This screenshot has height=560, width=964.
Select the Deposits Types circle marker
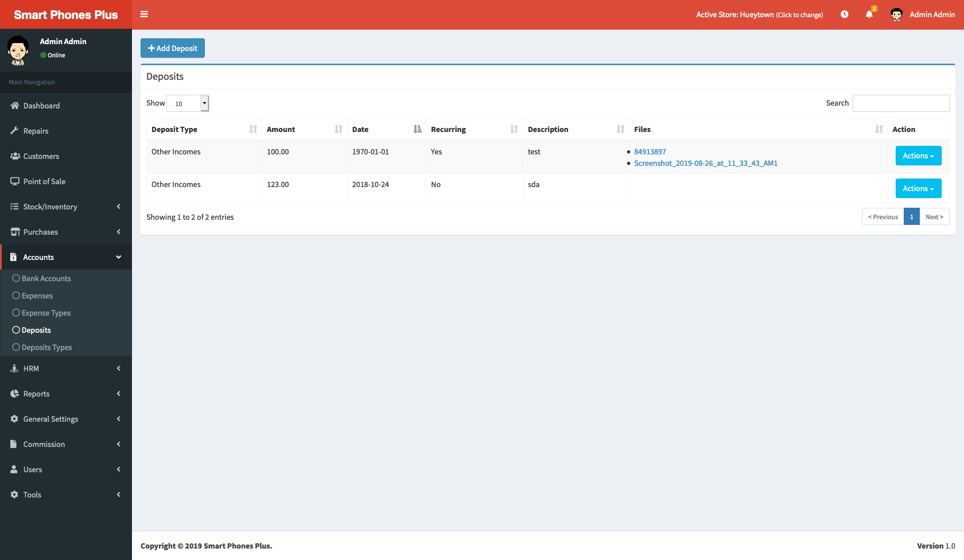[16, 347]
